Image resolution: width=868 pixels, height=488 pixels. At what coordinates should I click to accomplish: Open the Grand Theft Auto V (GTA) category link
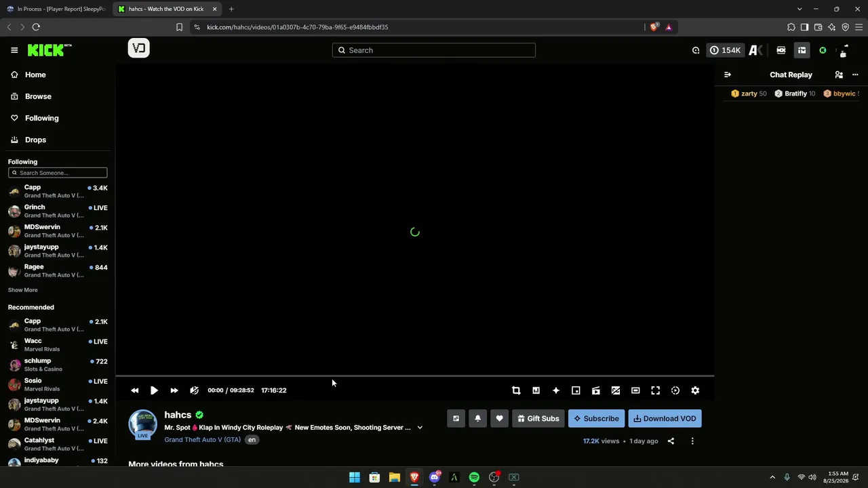click(202, 440)
